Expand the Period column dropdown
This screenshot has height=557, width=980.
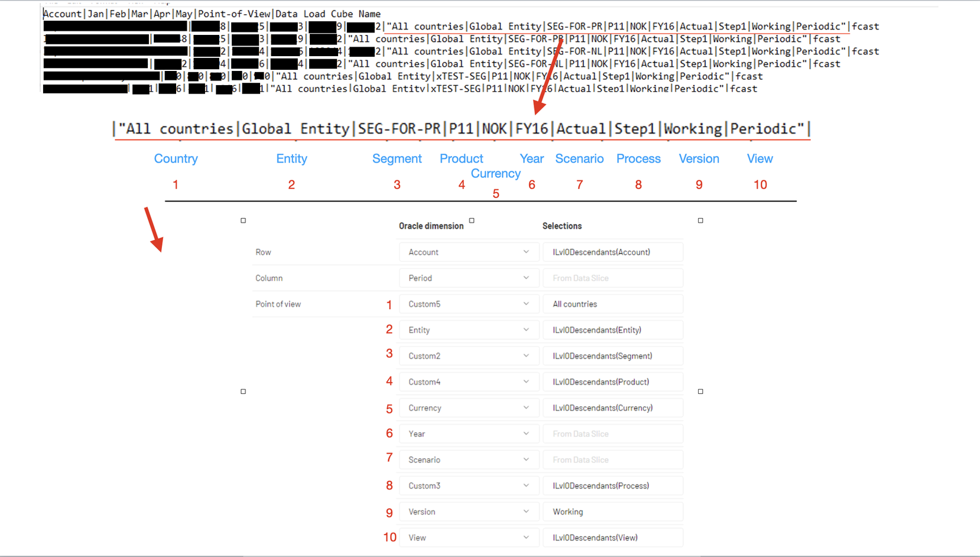pyautogui.click(x=469, y=278)
